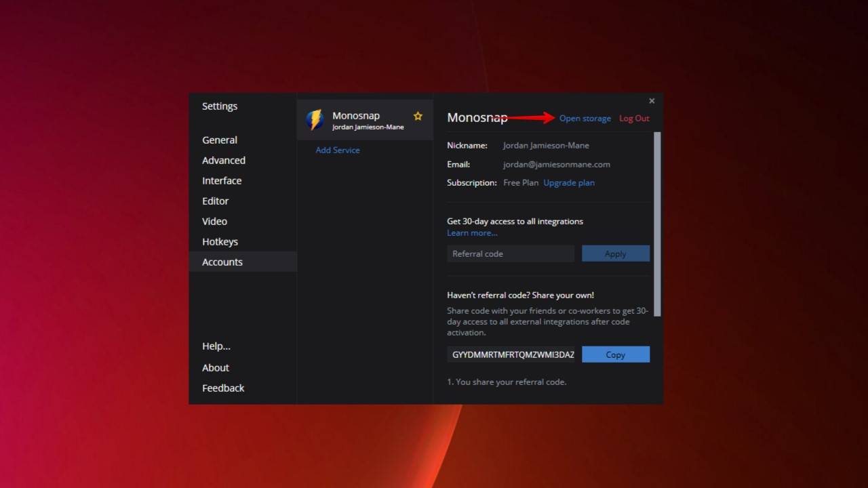Click the nickname value Jordan Jamieson-Mane

click(546, 146)
